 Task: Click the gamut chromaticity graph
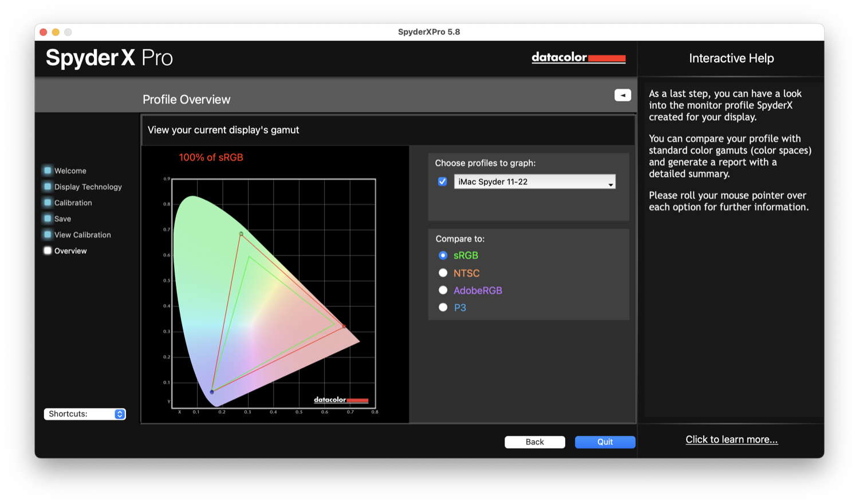pyautogui.click(x=274, y=293)
